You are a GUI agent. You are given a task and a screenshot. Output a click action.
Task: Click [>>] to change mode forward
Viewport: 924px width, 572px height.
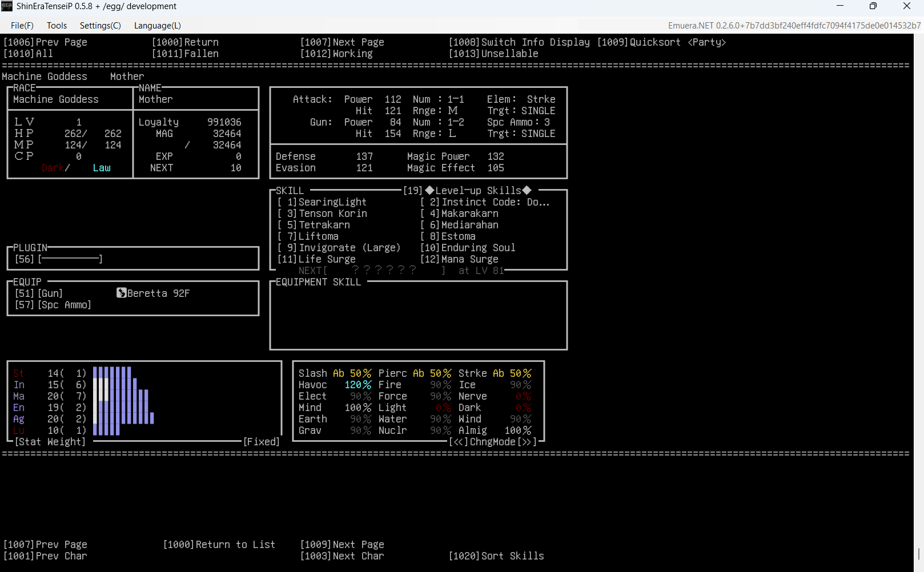pyautogui.click(x=527, y=442)
